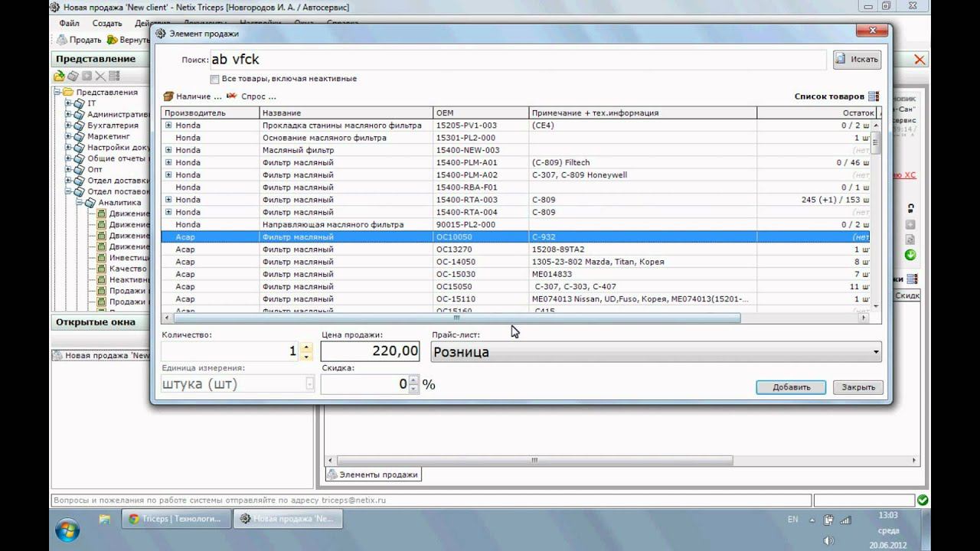This screenshot has height=551, width=980.
Task: Click the Закрыть button
Action: click(858, 387)
